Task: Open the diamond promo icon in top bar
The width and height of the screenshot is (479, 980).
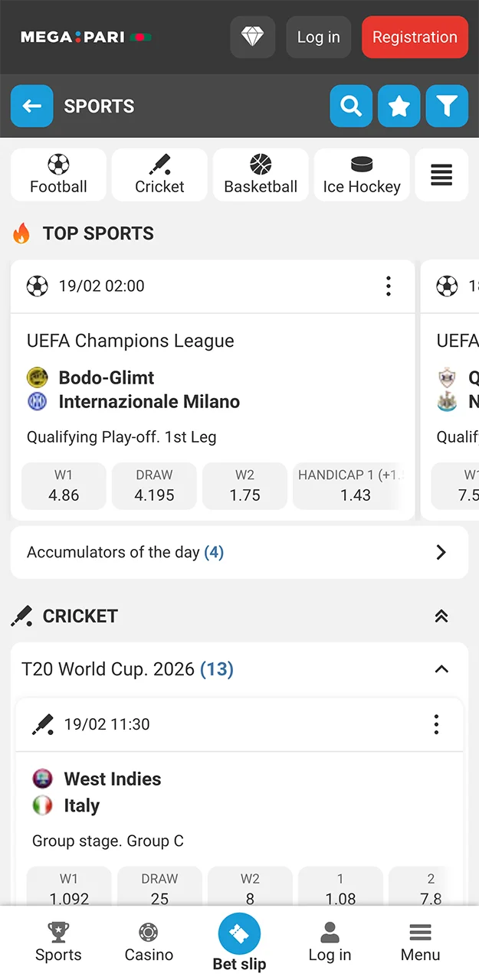Action: click(x=253, y=37)
